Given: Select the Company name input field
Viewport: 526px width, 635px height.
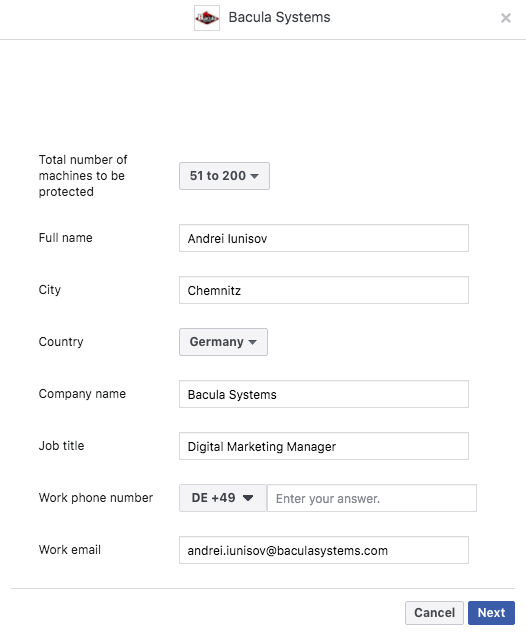Looking at the screenshot, I should tap(324, 394).
